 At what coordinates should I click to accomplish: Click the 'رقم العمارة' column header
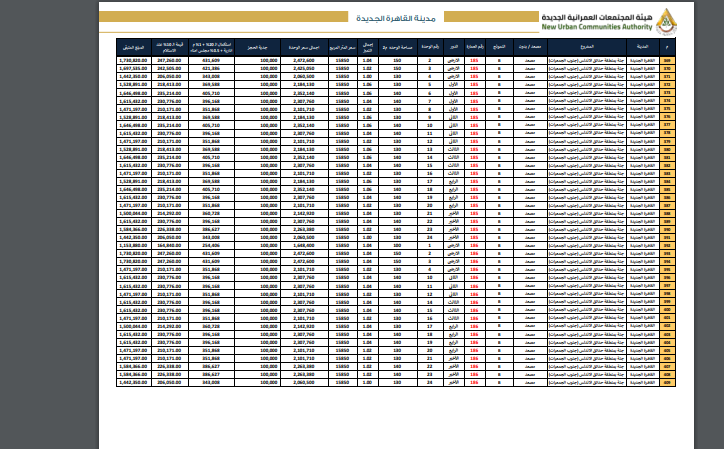[x=475, y=47]
